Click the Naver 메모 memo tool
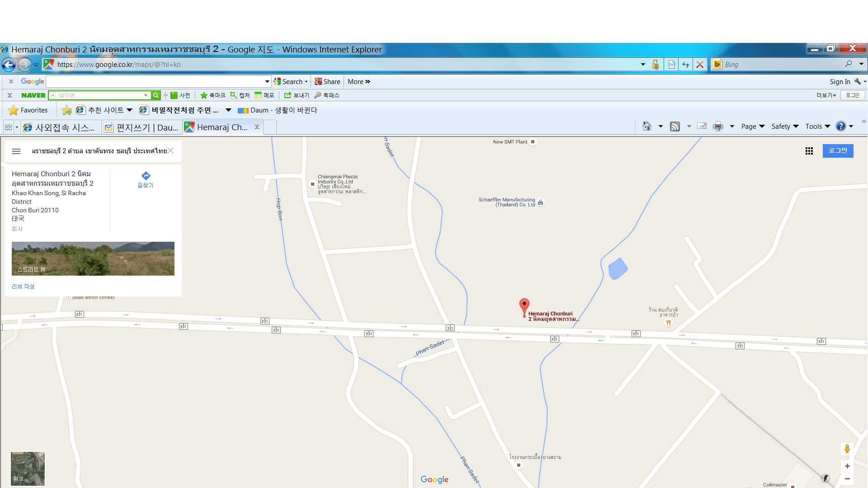The width and height of the screenshot is (868, 488). coord(264,95)
